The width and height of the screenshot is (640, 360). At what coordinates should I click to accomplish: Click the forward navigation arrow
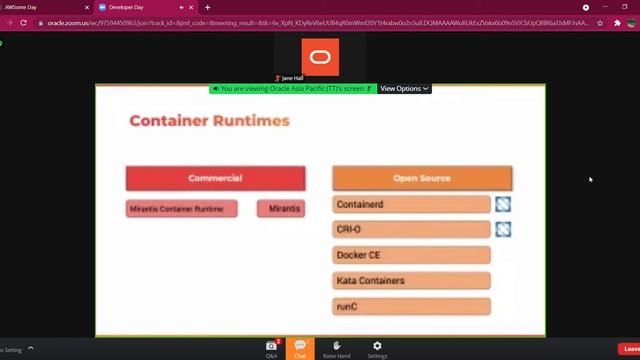[x=9, y=23]
